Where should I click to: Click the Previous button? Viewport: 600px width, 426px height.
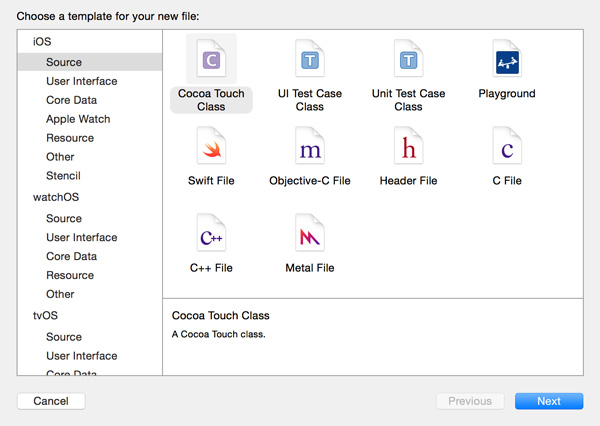(470, 401)
